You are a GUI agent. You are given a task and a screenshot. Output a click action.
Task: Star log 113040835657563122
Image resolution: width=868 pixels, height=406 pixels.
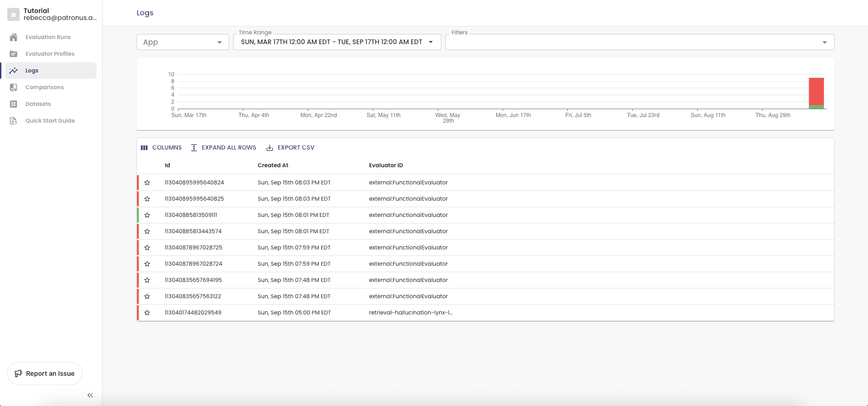(147, 296)
